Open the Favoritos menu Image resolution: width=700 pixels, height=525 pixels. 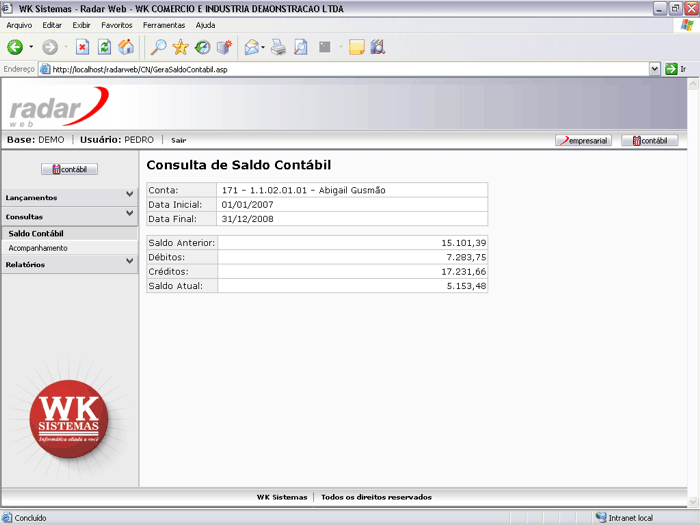116,24
